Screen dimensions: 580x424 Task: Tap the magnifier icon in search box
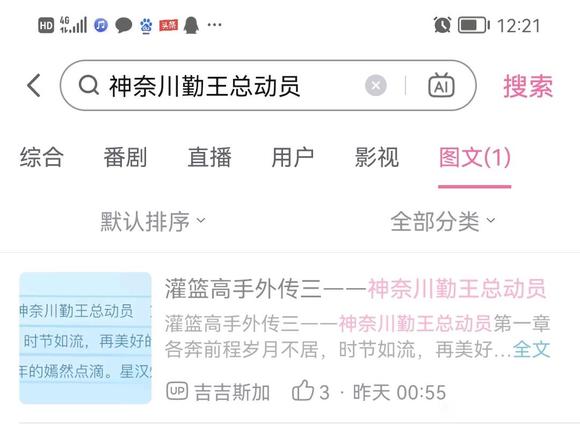89,85
